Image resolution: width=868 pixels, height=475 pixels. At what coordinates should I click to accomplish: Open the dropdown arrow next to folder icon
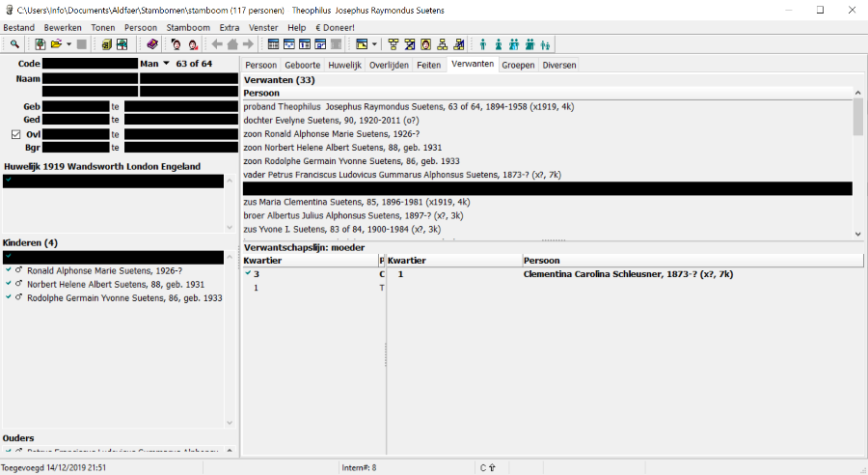(x=68, y=44)
